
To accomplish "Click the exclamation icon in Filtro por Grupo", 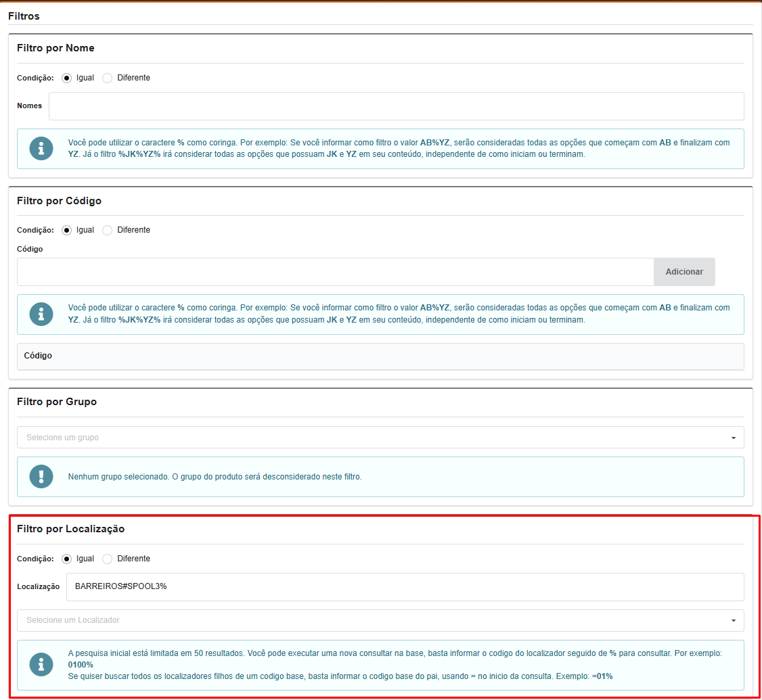I will pyautogui.click(x=41, y=476).
